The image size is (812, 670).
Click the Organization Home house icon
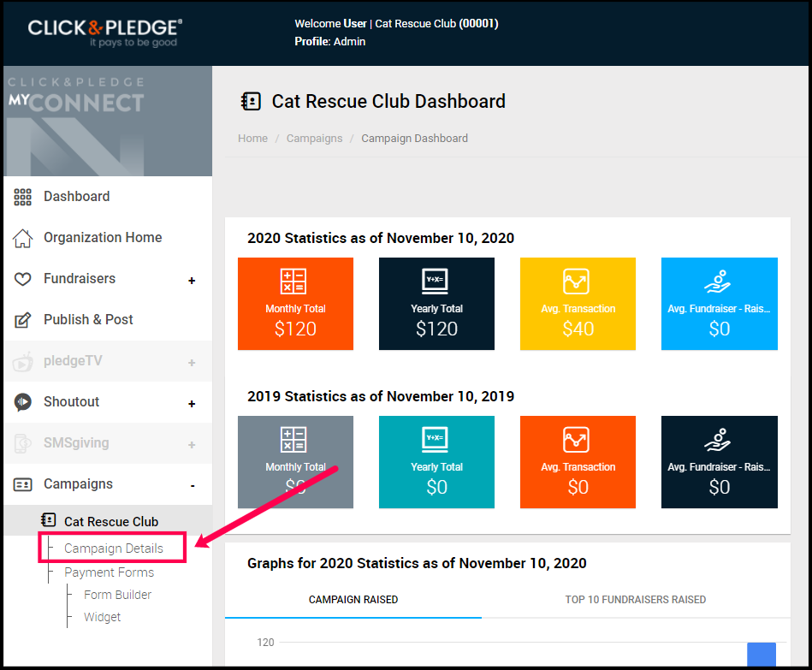point(23,238)
